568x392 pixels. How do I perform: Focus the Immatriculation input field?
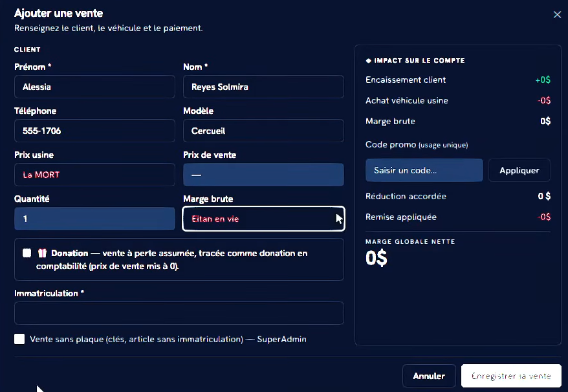tap(179, 313)
